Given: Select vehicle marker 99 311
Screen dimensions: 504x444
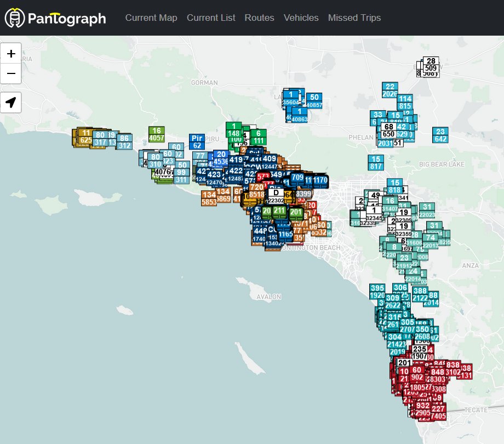Looking at the screenshot, I should click(181, 176).
